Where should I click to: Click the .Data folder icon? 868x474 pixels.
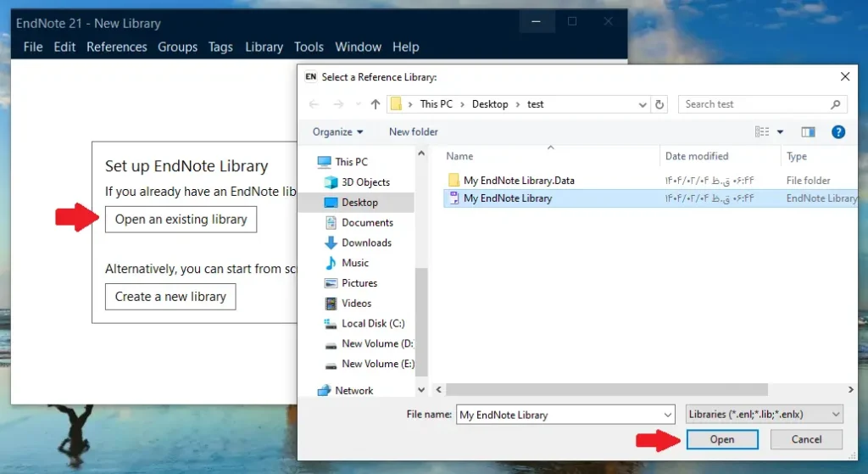[x=454, y=181]
